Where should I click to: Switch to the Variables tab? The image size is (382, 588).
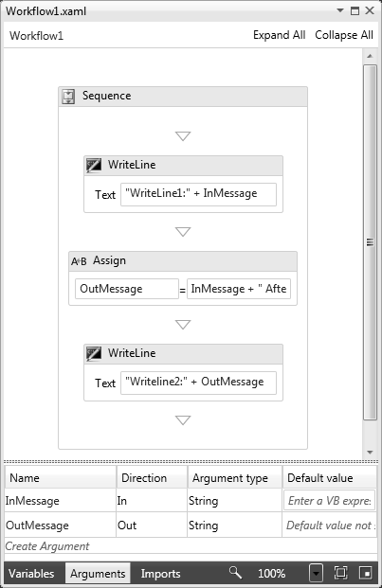click(x=31, y=574)
